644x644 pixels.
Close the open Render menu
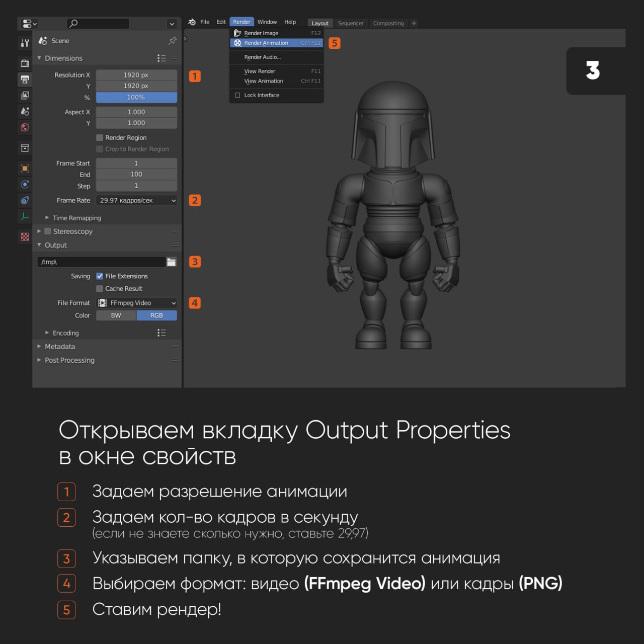[x=242, y=22]
